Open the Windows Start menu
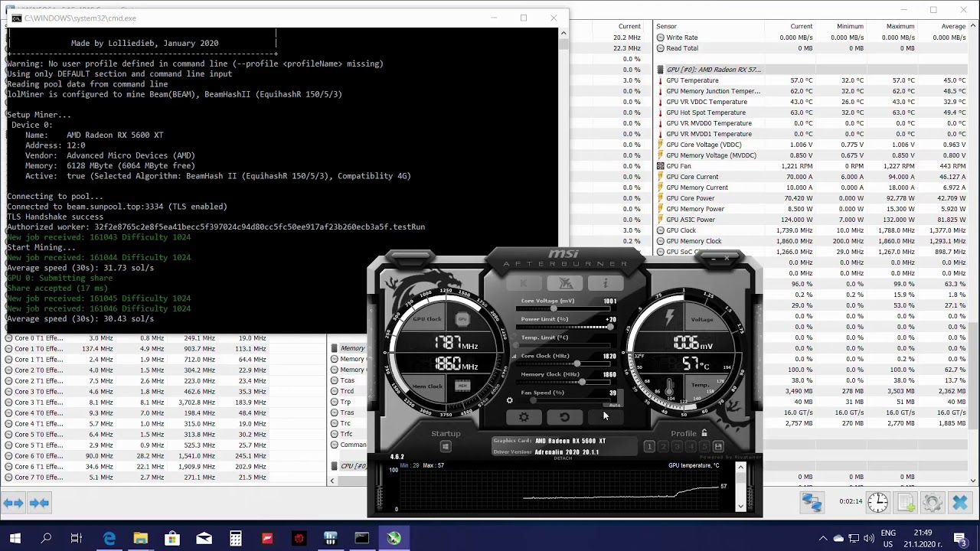This screenshot has height=551, width=980. [x=15, y=539]
